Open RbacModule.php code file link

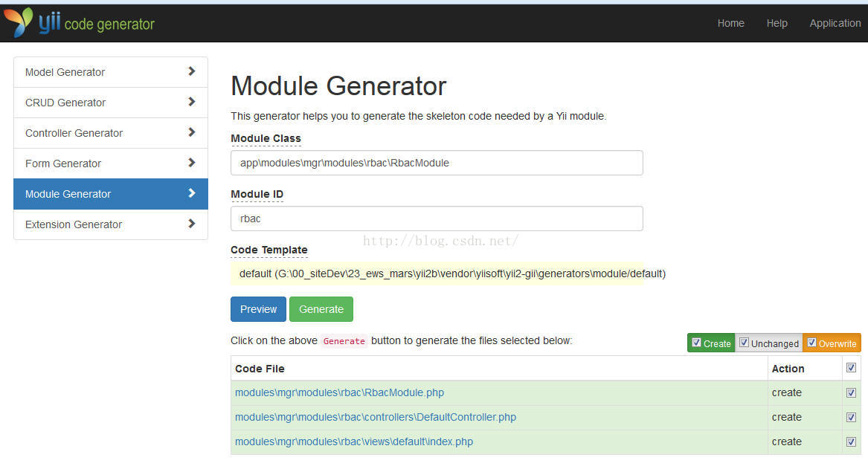tap(339, 392)
